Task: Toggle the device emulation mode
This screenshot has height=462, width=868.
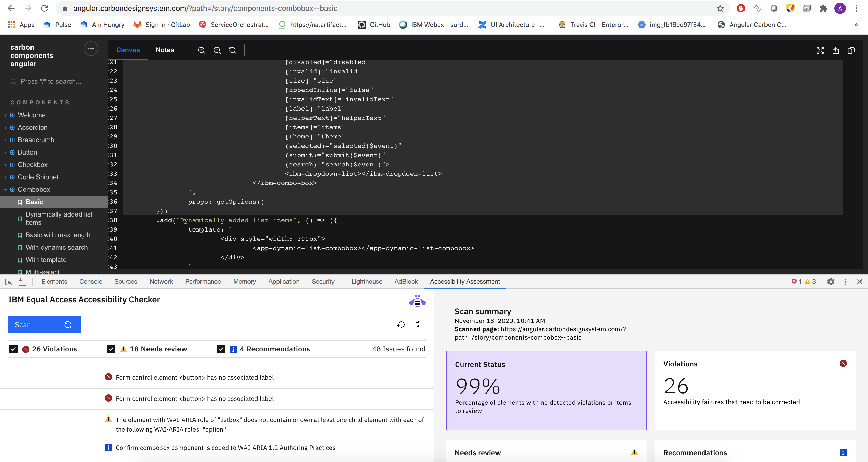Action: (x=22, y=282)
